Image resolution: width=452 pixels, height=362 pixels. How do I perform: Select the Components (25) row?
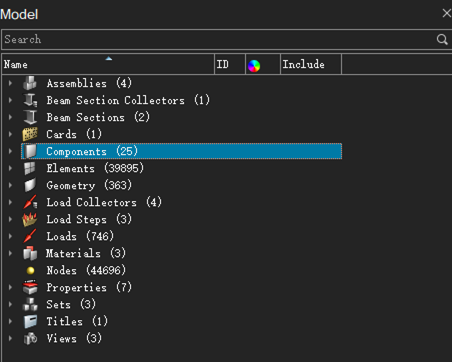pyautogui.click(x=181, y=151)
